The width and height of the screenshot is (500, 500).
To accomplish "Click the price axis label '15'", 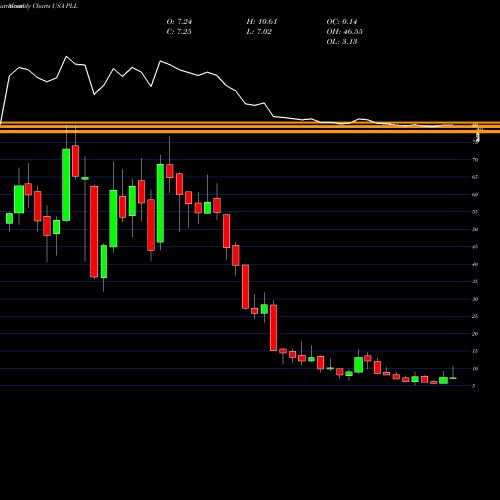I will (475, 351).
